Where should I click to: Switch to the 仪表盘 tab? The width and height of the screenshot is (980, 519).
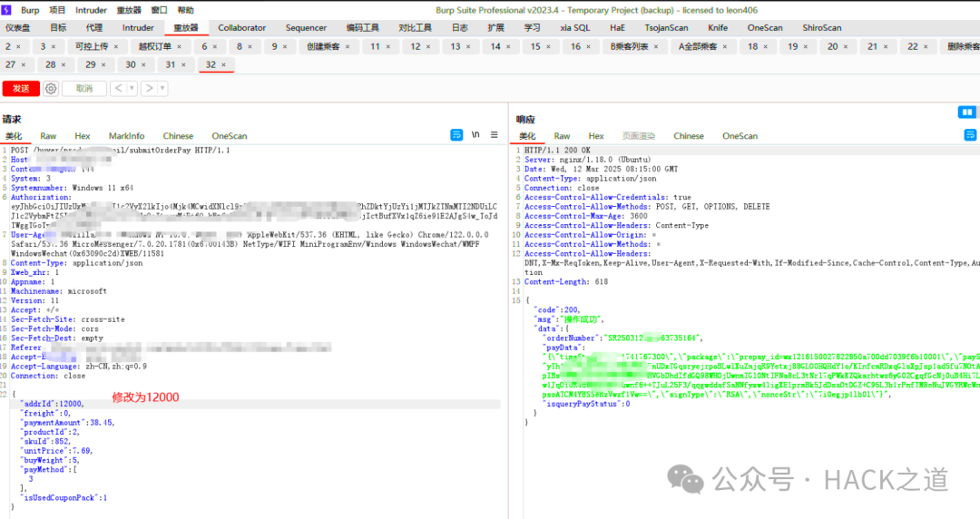pyautogui.click(x=17, y=28)
